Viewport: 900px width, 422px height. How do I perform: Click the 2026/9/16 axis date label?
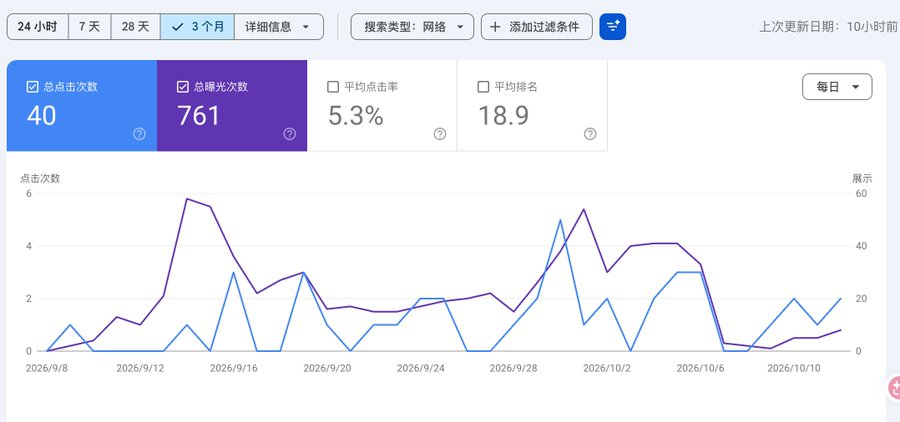pyautogui.click(x=234, y=368)
